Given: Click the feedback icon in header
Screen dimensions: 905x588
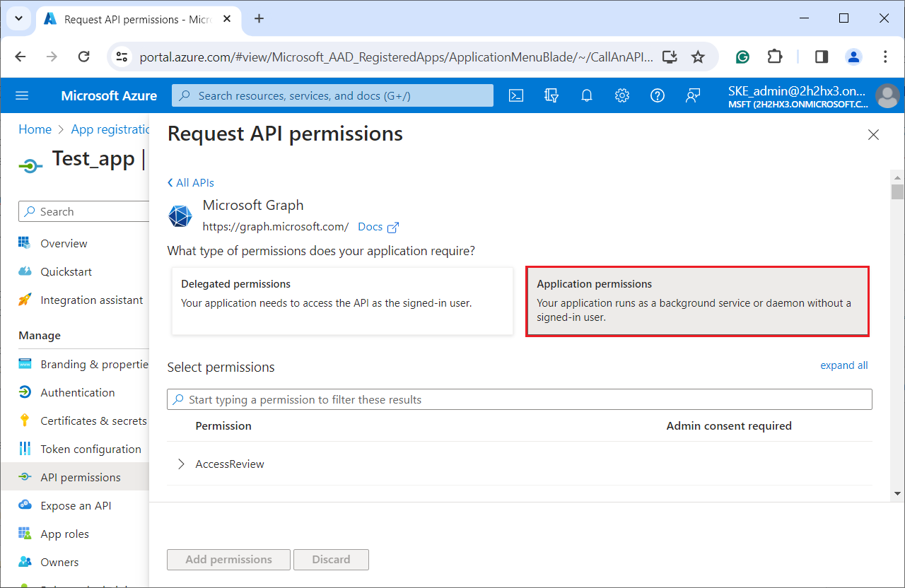Looking at the screenshot, I should (693, 95).
